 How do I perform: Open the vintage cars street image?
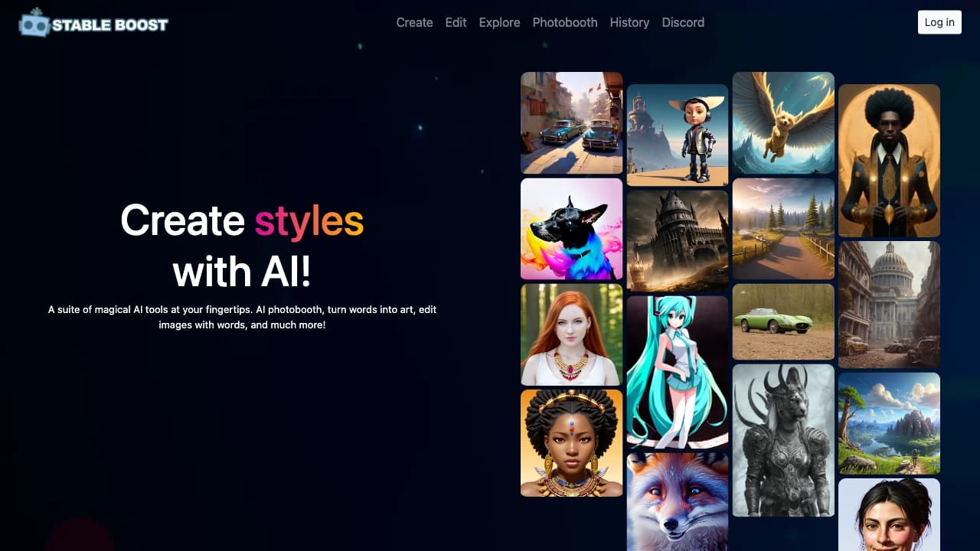571,122
